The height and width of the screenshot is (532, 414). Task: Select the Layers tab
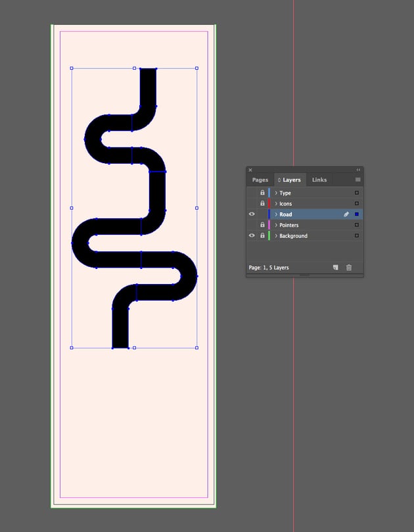coord(290,180)
